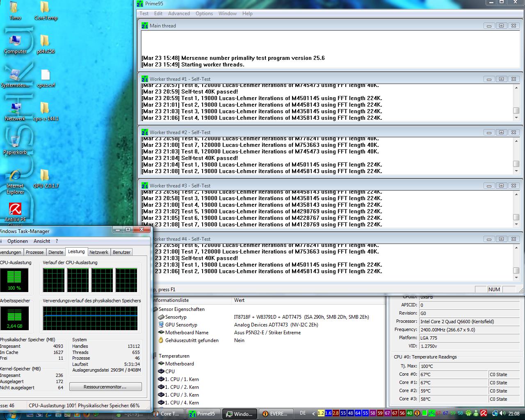The image size is (525, 420).
Task: Switch to Dienste tab
Action: pos(56,252)
